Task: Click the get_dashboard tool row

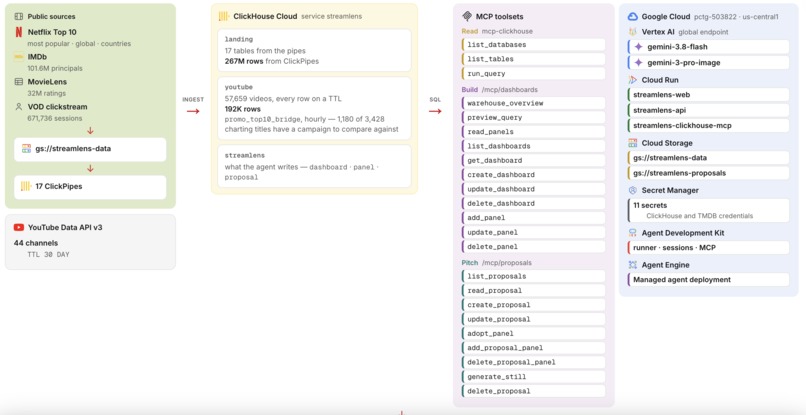Action: (534, 160)
